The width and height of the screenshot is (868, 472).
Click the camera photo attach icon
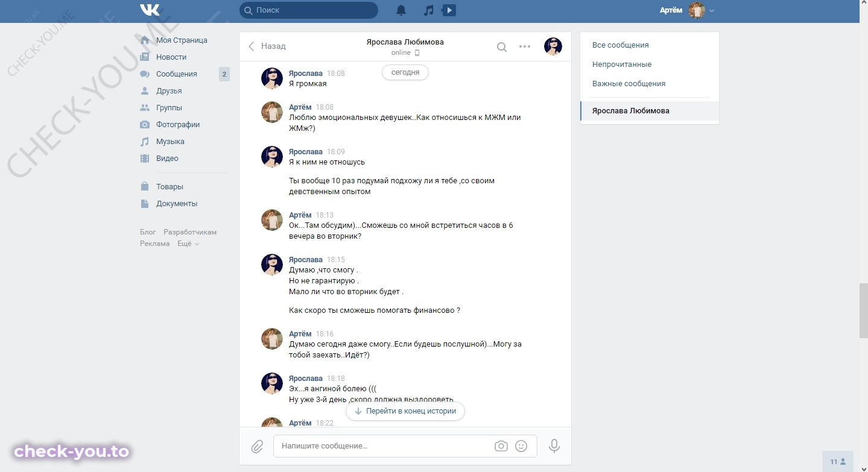click(x=501, y=446)
